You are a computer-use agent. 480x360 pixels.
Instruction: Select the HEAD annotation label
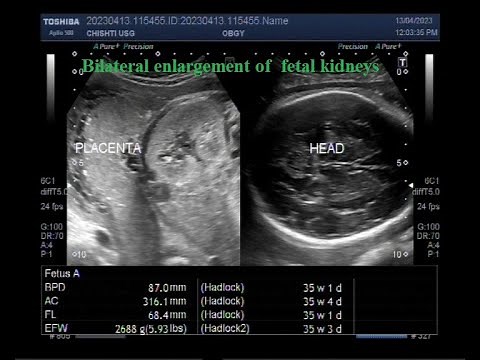[x=327, y=148]
